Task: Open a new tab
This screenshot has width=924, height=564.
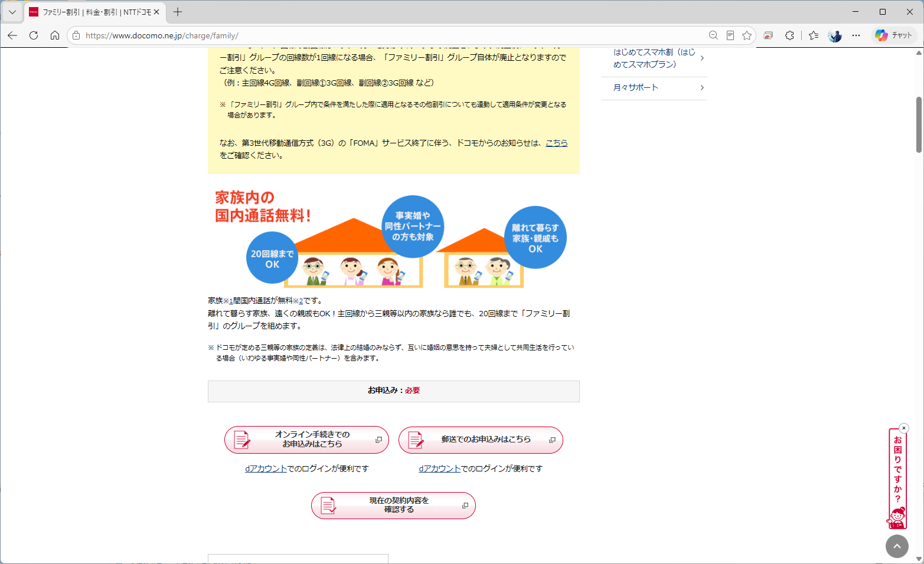Action: click(x=178, y=12)
